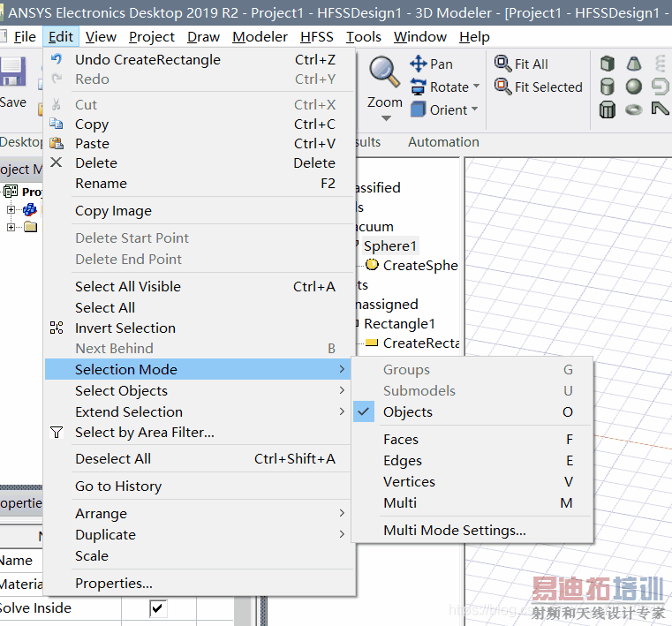This screenshot has width=672, height=626.
Task: Choose Rename from Edit menu
Action: (200, 184)
